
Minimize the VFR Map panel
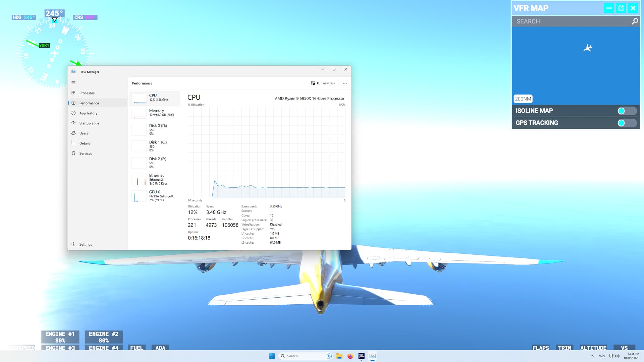609,8
